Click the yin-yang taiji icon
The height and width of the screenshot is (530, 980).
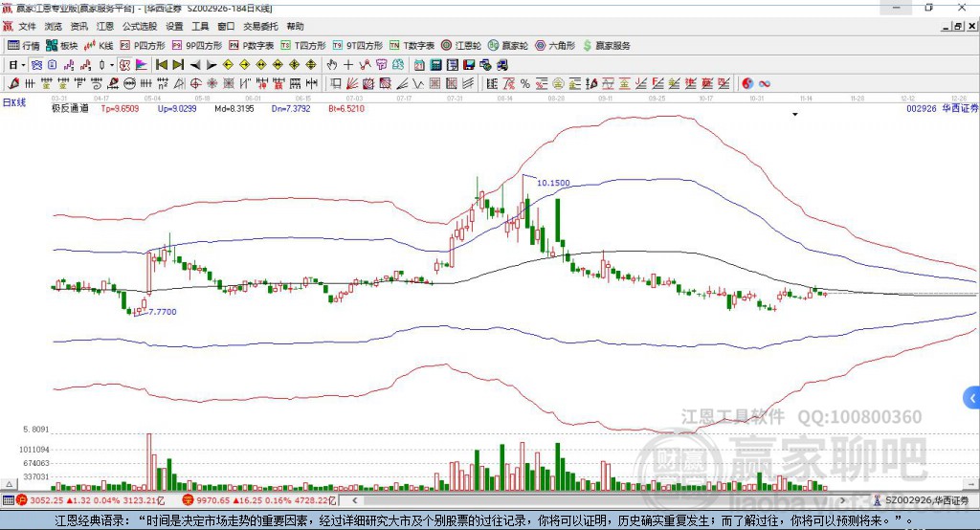click(x=747, y=83)
